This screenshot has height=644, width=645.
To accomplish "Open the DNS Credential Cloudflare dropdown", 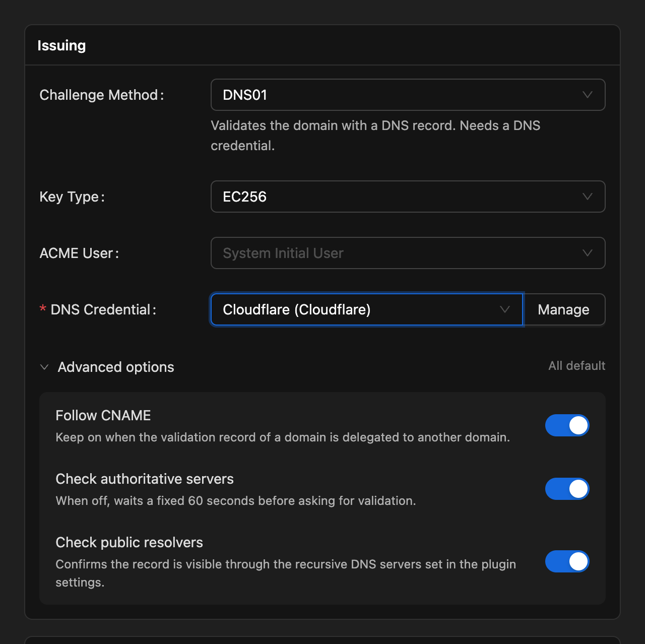I will [x=367, y=309].
